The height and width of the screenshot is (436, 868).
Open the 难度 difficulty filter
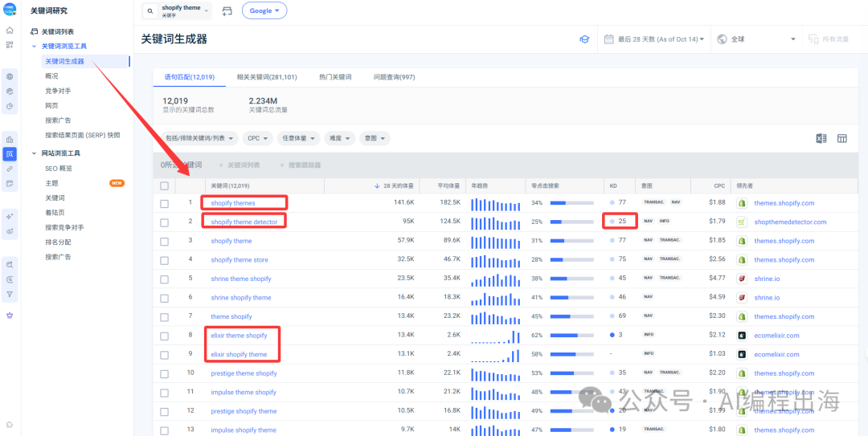pos(340,138)
